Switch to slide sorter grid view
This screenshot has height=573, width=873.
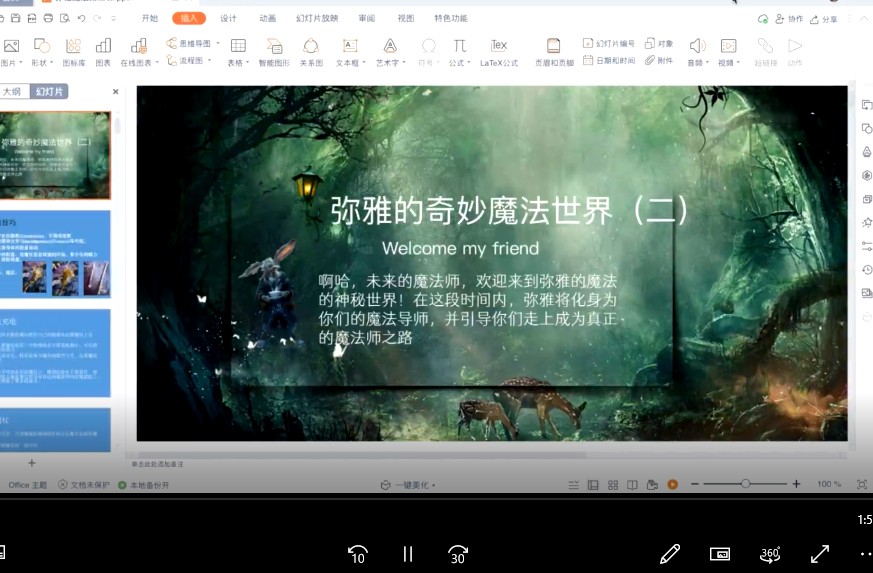tap(613, 485)
